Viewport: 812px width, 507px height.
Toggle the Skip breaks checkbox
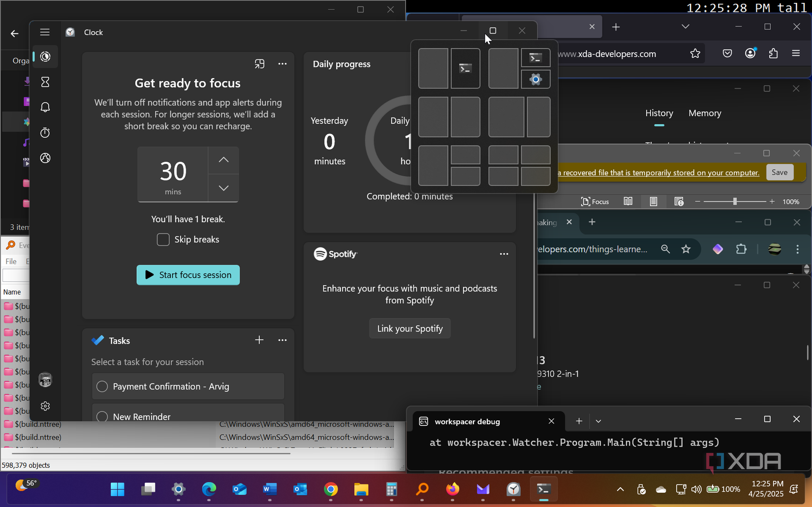point(163,239)
